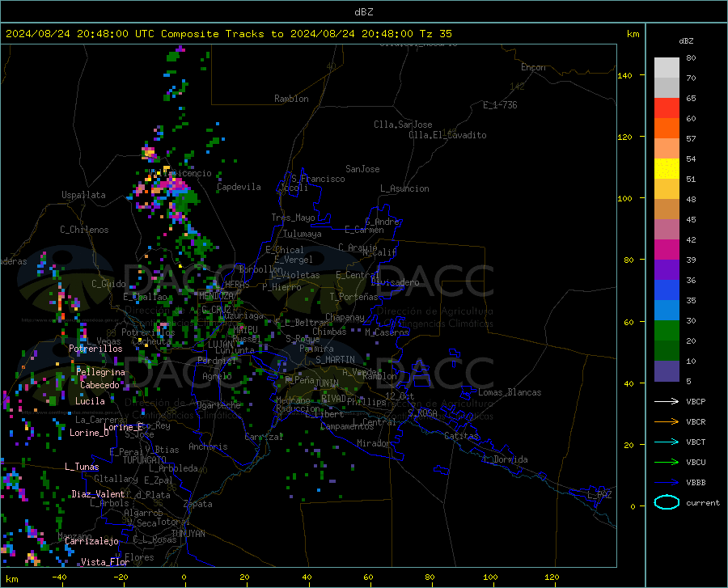Click the L_Asuncion label
Image resolution: width=728 pixels, height=588 pixels.
[x=404, y=188]
